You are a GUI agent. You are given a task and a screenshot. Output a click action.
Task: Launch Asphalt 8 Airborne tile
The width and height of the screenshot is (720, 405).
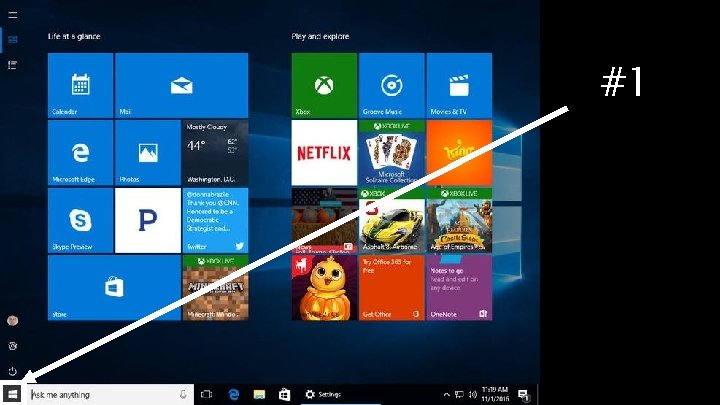pyautogui.click(x=392, y=220)
